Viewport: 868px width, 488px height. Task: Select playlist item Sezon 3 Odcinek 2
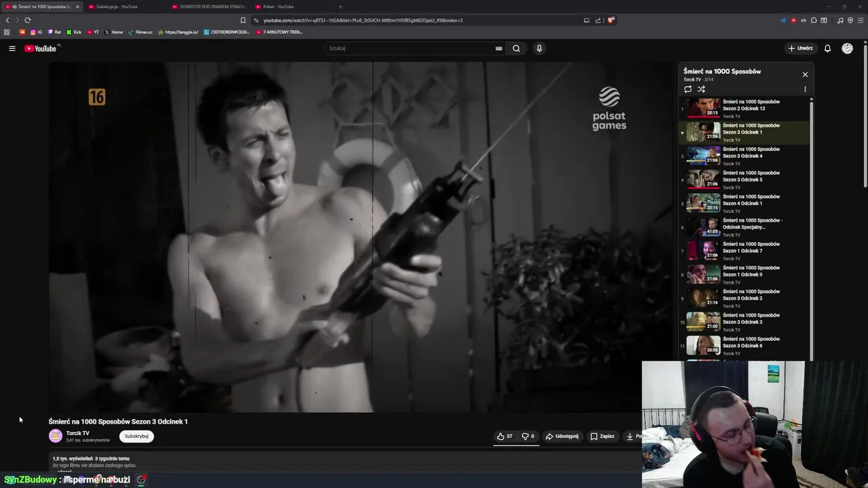tap(744, 298)
